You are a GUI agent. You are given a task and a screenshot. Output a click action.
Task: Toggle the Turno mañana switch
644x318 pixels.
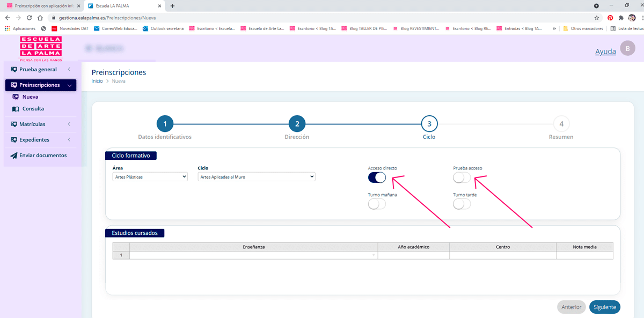coord(377,204)
